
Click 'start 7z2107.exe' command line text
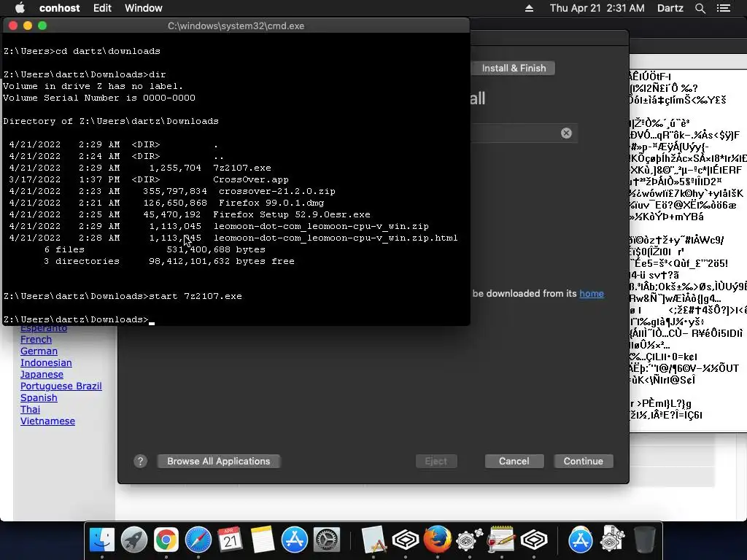(196, 296)
